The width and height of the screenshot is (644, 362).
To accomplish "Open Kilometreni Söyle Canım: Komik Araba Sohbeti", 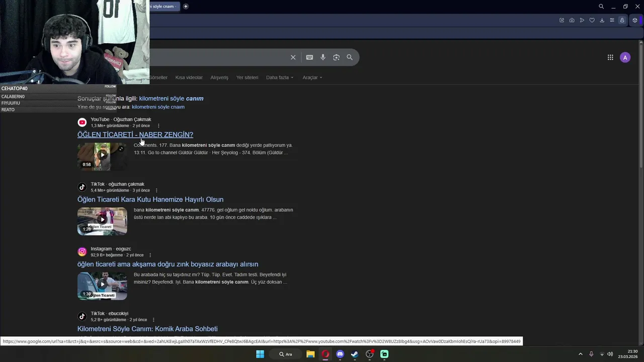I will pos(147,329).
